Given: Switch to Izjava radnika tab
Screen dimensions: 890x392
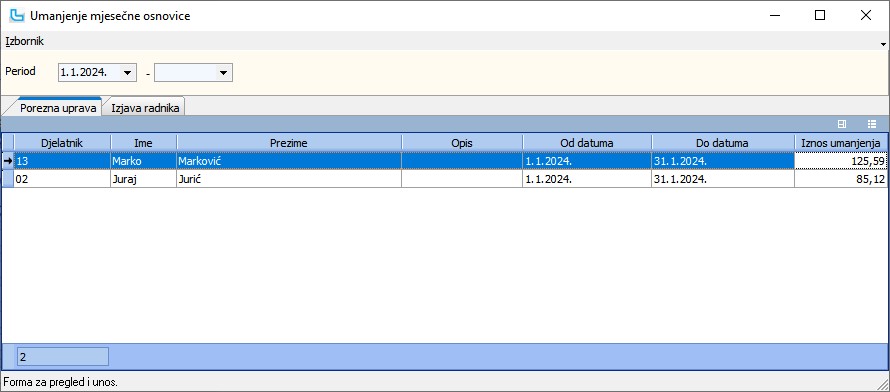Looking at the screenshot, I should click(x=145, y=108).
